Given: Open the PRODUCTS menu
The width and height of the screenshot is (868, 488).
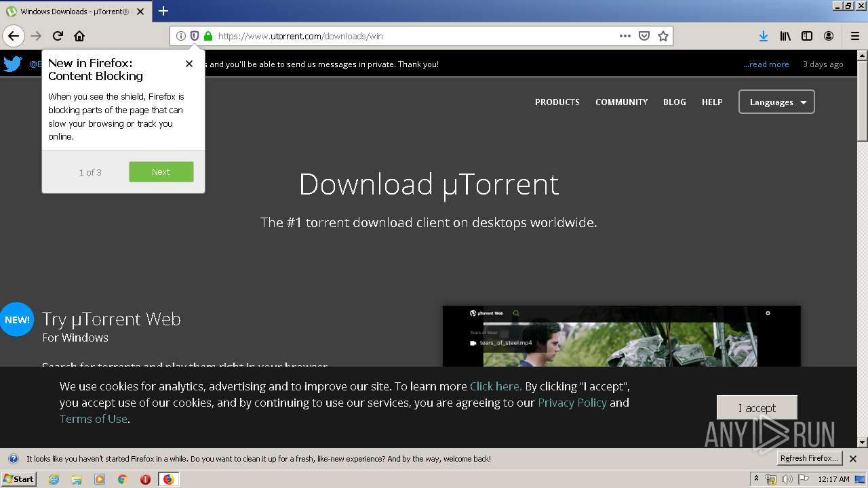Looking at the screenshot, I should tap(557, 102).
